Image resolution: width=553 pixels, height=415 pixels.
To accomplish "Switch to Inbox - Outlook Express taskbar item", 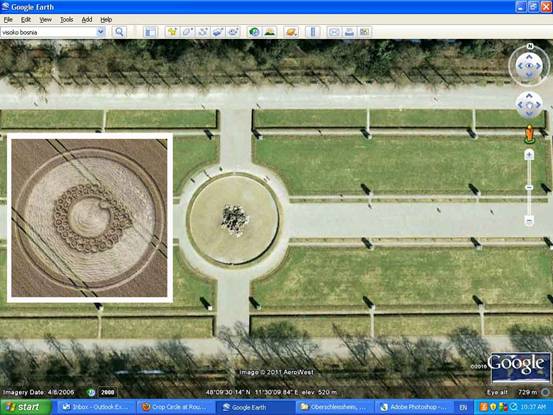I will (x=96, y=407).
